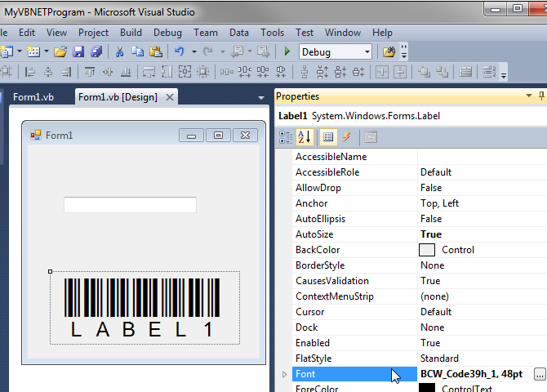Click the Copy icon

pyautogui.click(x=137, y=51)
